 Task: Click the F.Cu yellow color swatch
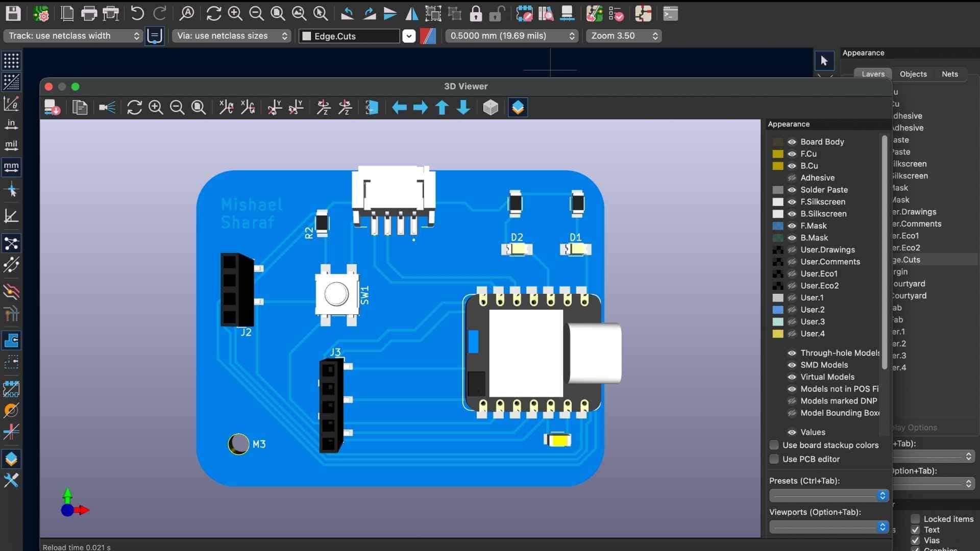click(x=777, y=154)
